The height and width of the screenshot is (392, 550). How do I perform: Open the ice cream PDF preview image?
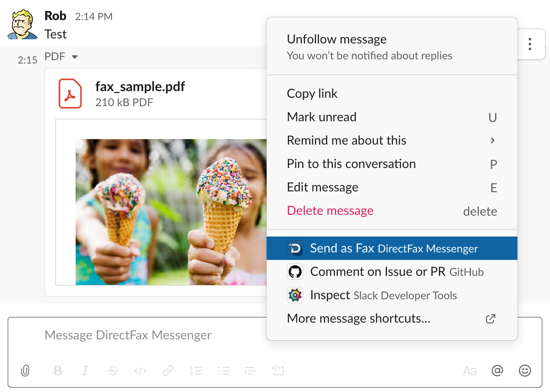[x=171, y=212]
